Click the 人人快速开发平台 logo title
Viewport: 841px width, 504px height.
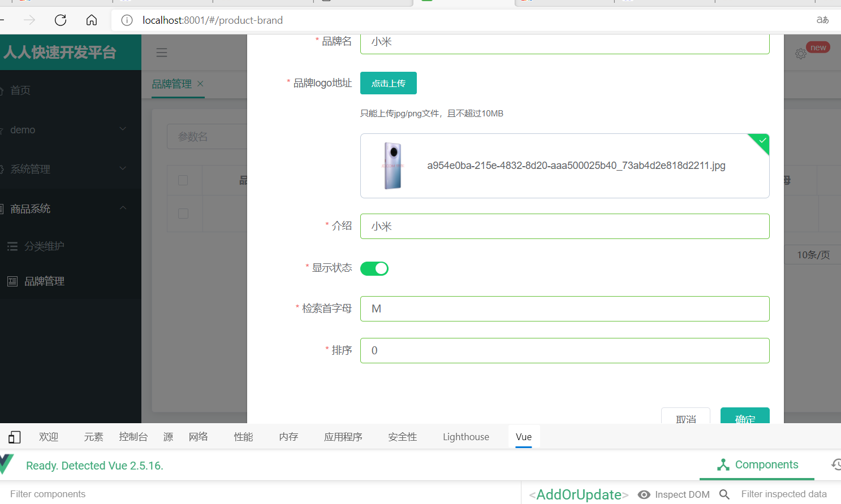(x=60, y=53)
